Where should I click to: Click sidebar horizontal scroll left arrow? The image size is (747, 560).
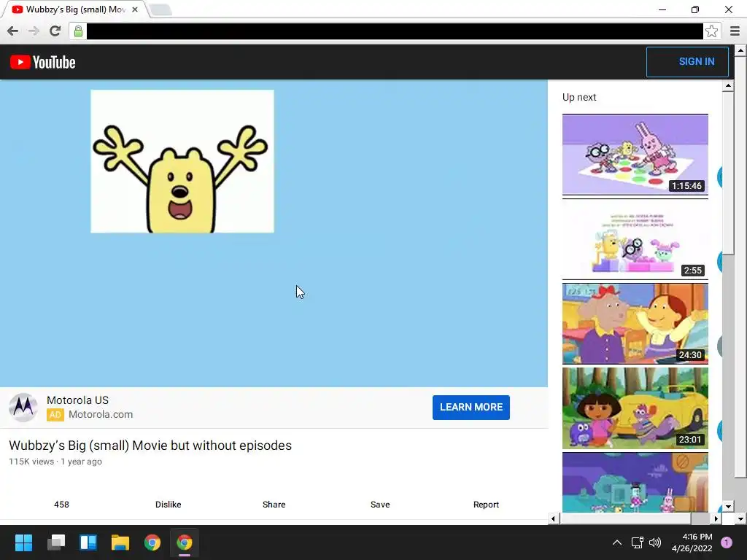tap(553, 518)
